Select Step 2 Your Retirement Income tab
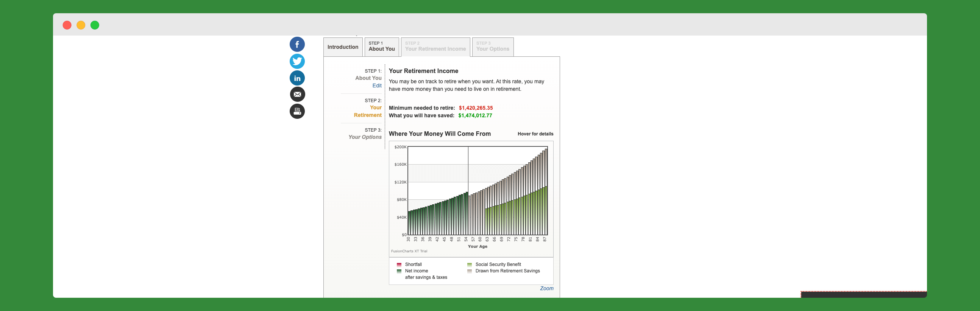 pos(435,47)
